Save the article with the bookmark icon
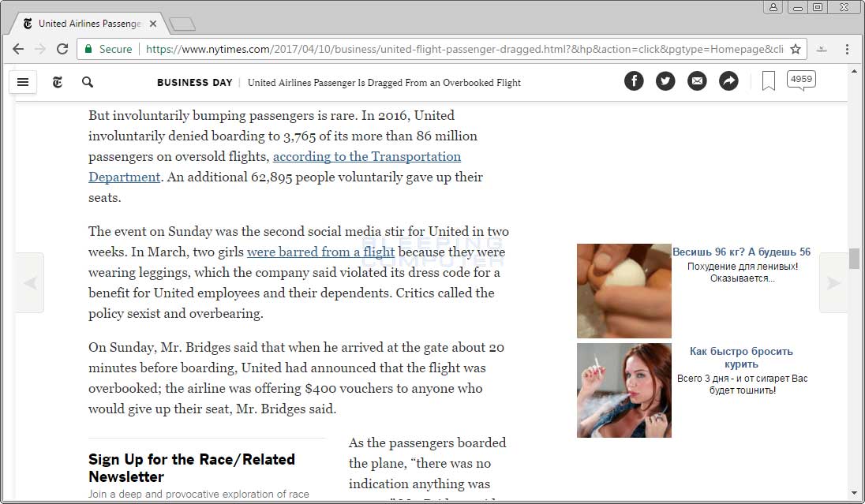The image size is (865, 504). point(769,81)
